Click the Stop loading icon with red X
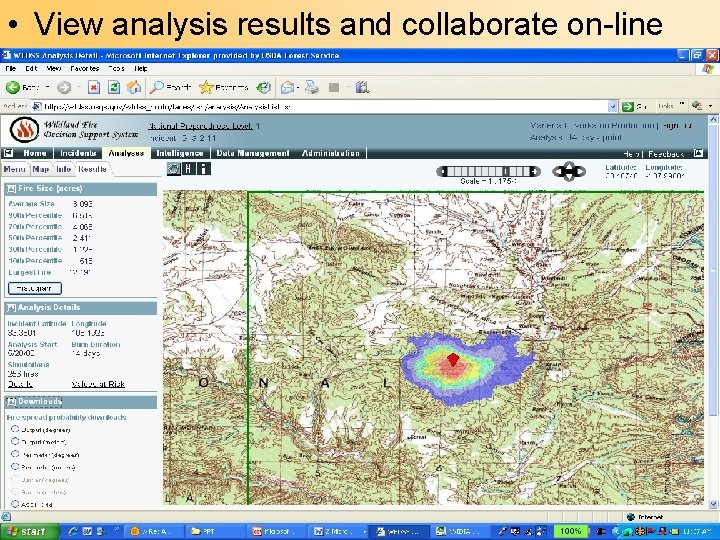Viewport: 720px width, 540px height. click(94, 87)
